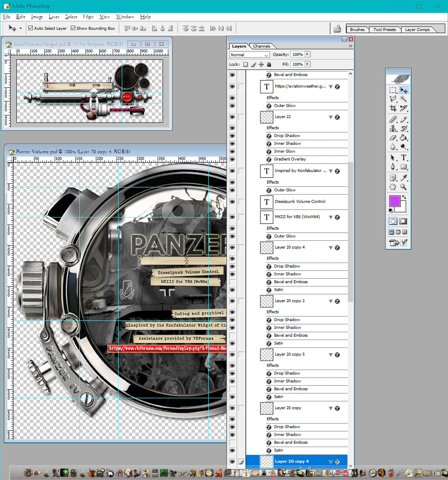Collapse effects of Layer 20 copy 2
Viewport: 448px width, 480px height.
tap(331, 301)
